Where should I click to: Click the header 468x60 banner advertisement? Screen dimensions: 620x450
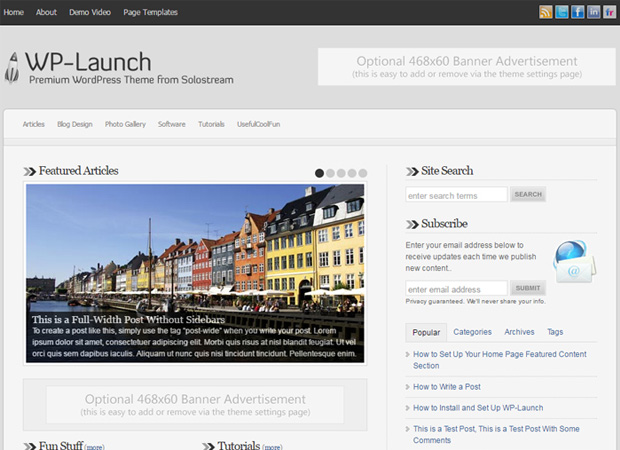[x=467, y=67]
